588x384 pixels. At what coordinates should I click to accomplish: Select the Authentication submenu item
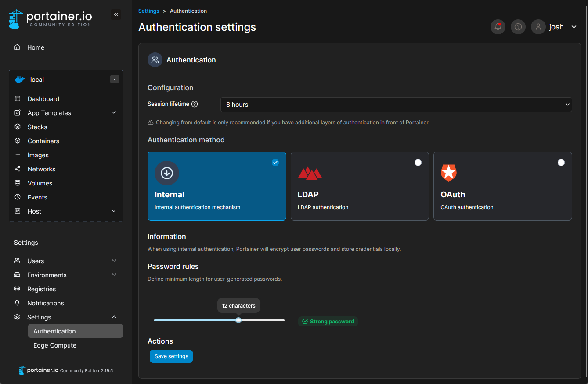pos(76,331)
